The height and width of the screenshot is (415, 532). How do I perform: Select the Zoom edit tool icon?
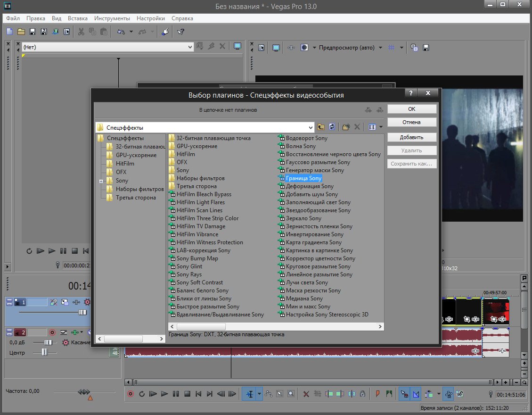(291, 393)
